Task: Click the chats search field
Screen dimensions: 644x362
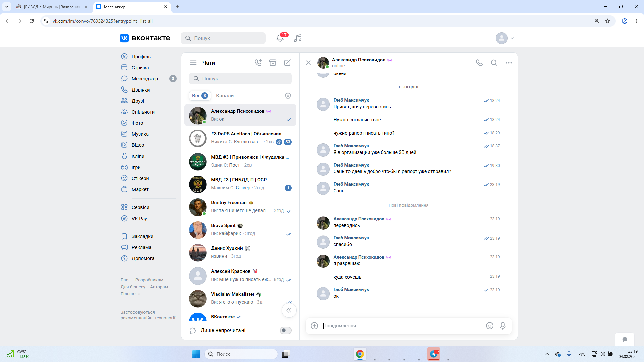Action: click(x=240, y=79)
